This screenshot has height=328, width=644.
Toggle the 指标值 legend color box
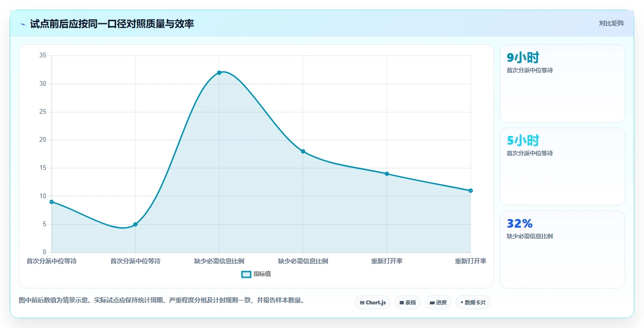click(246, 274)
